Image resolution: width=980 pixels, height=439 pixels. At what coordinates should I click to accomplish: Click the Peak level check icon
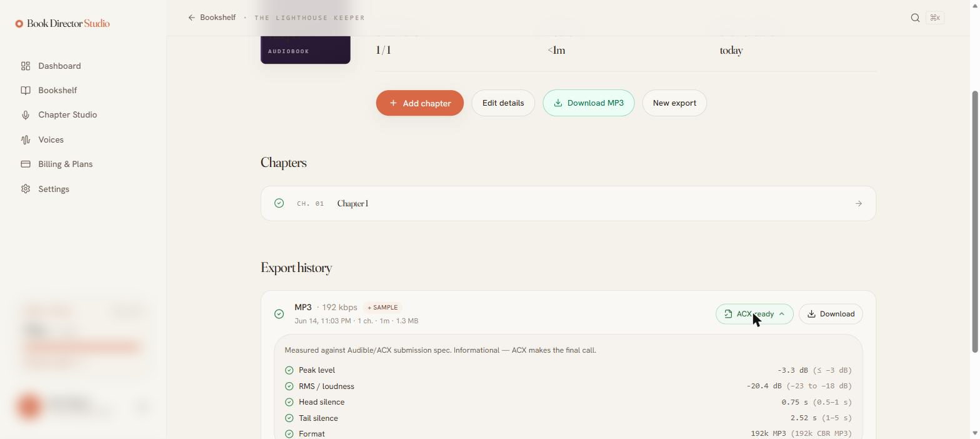click(x=289, y=370)
